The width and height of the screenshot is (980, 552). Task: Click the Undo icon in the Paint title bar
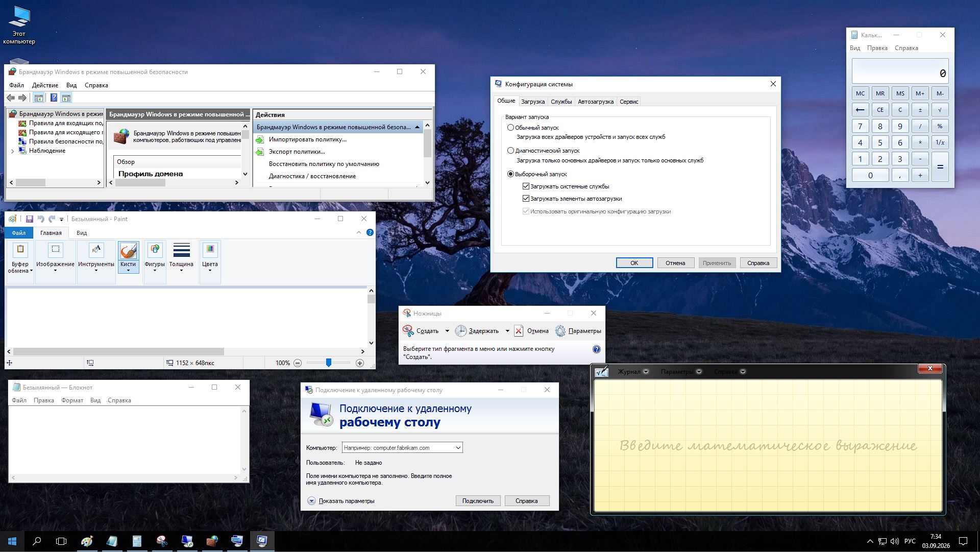tap(41, 219)
